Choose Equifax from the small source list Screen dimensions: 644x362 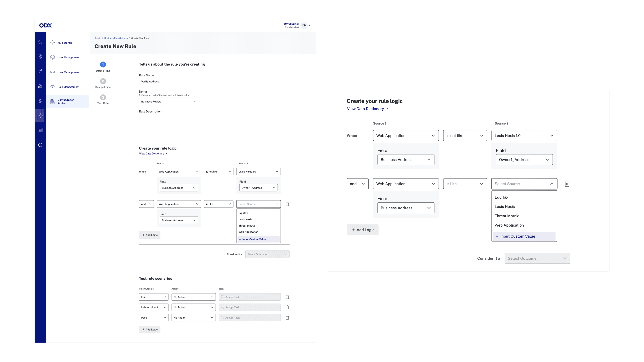tap(243, 213)
